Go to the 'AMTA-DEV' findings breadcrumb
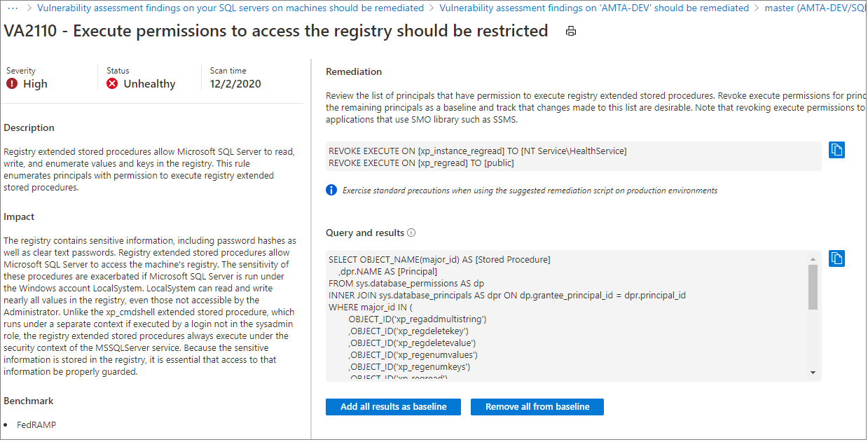This screenshot has width=868, height=442. click(x=594, y=8)
